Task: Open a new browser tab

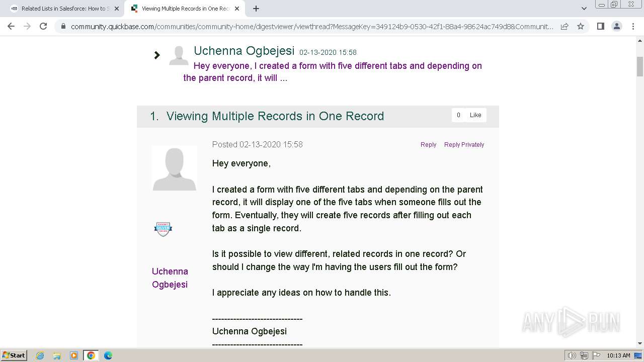Action: click(256, 9)
